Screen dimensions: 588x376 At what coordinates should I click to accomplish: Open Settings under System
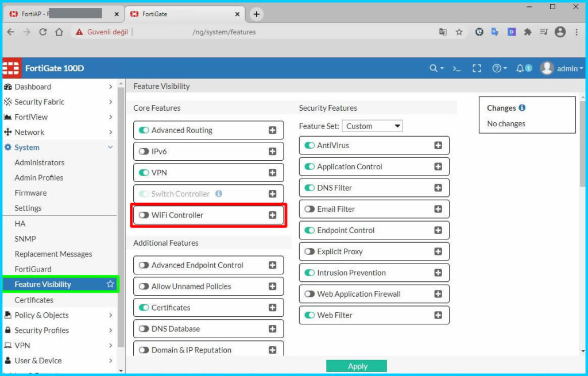28,208
